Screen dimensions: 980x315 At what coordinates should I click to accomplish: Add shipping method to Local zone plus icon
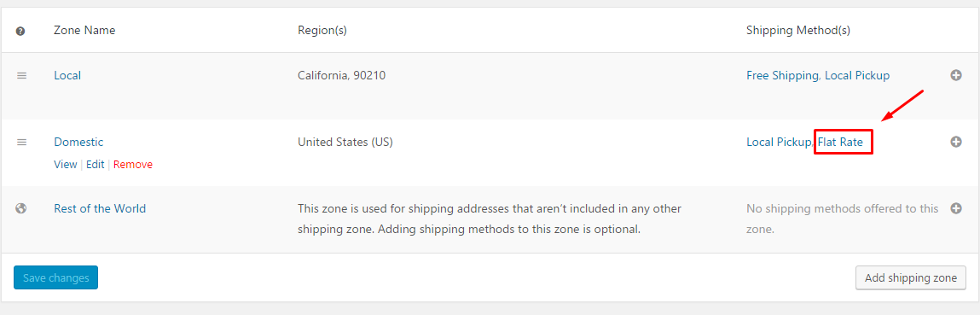pos(955,76)
